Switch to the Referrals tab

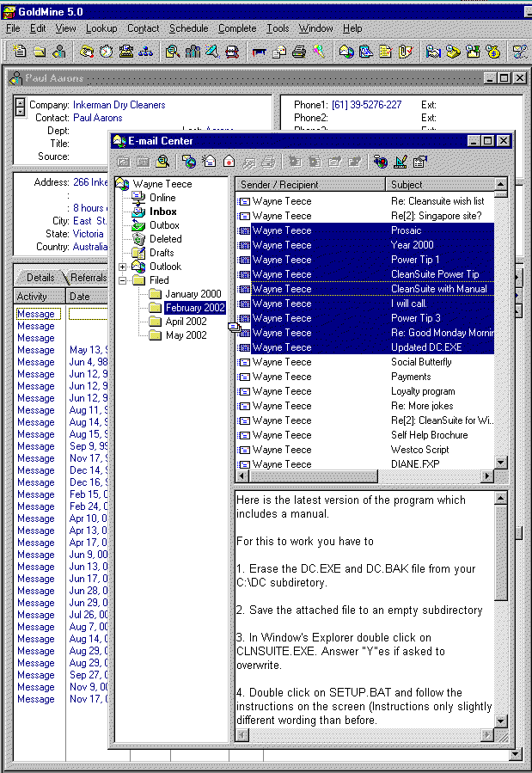click(88, 278)
